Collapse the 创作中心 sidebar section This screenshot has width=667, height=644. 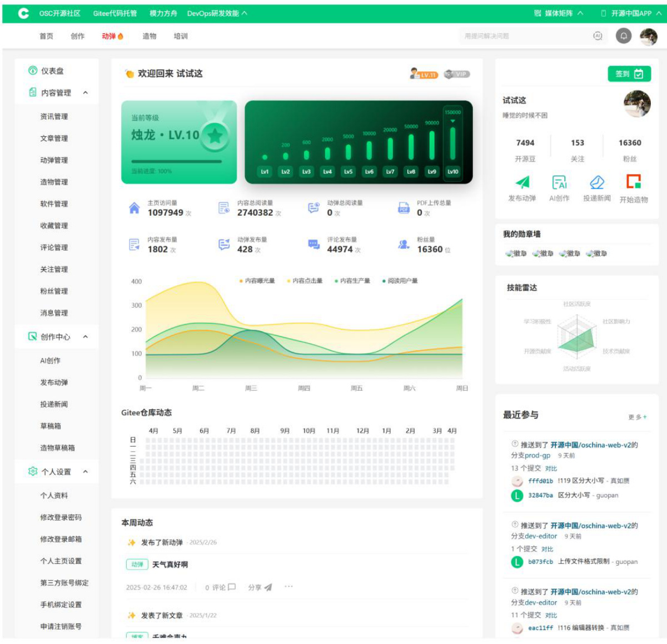coord(86,337)
